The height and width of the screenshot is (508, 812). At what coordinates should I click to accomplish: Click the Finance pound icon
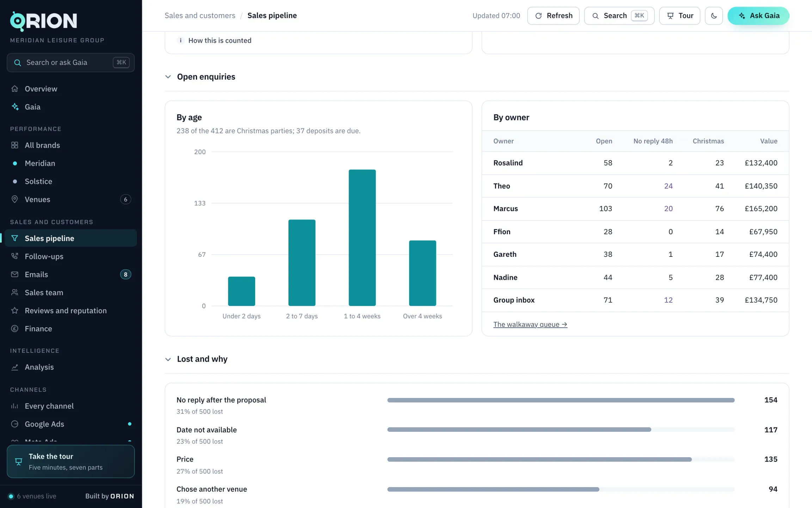point(15,328)
